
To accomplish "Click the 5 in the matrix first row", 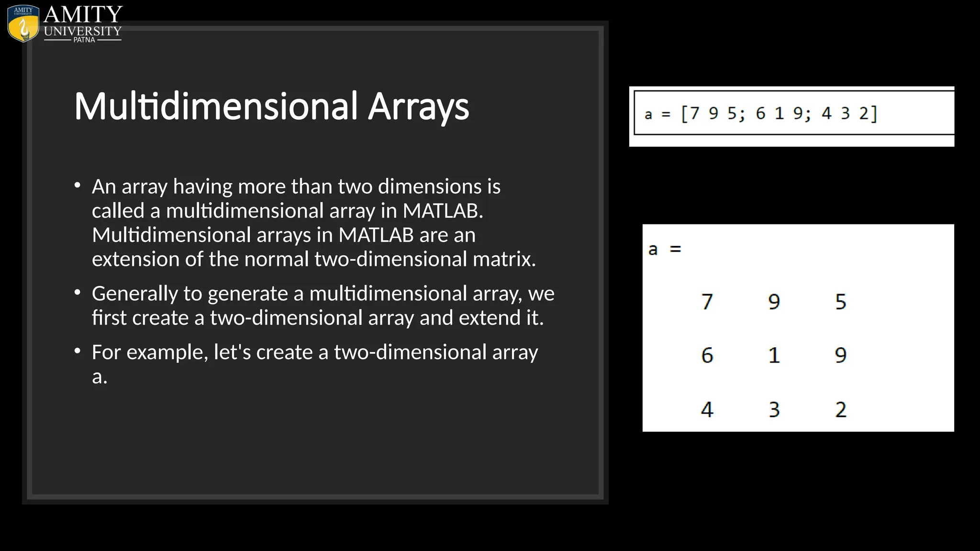I will coord(841,302).
